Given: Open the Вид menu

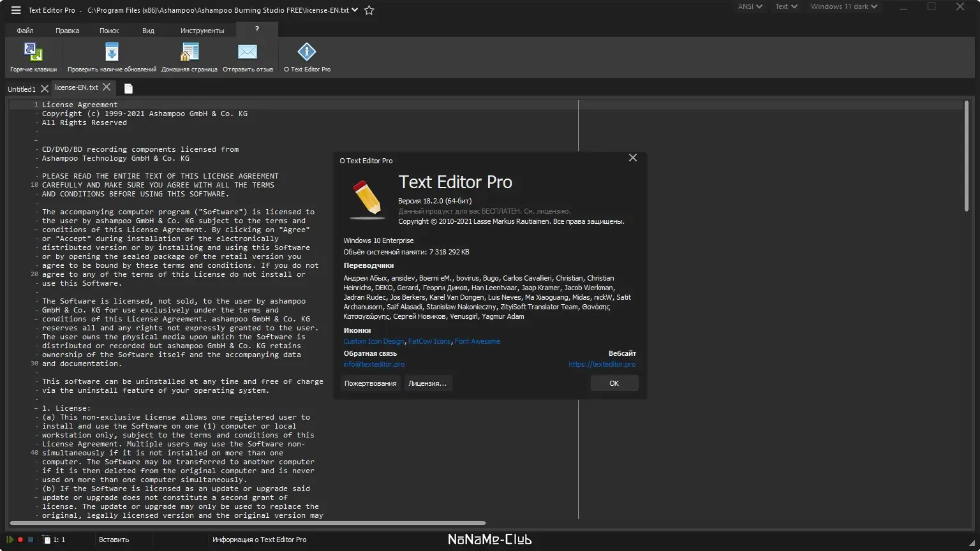Looking at the screenshot, I should [x=148, y=31].
